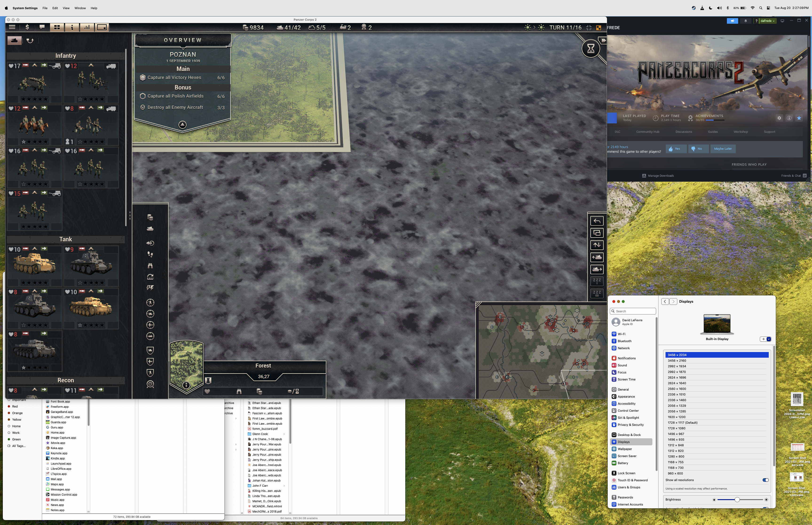Click the chat speech bubble icon

tap(42, 27)
